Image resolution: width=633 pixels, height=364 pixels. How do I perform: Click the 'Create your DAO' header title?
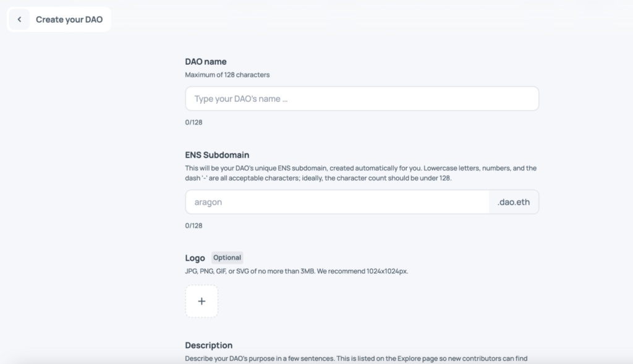pos(69,20)
